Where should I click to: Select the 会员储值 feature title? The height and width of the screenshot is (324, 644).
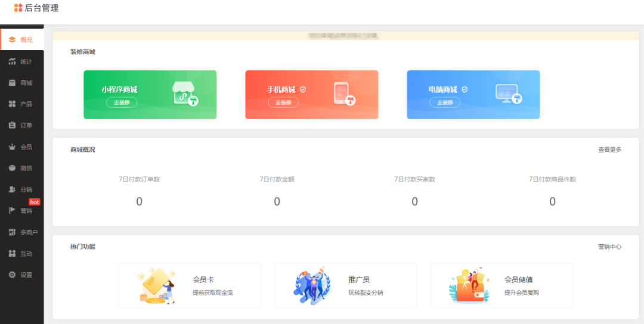click(518, 280)
